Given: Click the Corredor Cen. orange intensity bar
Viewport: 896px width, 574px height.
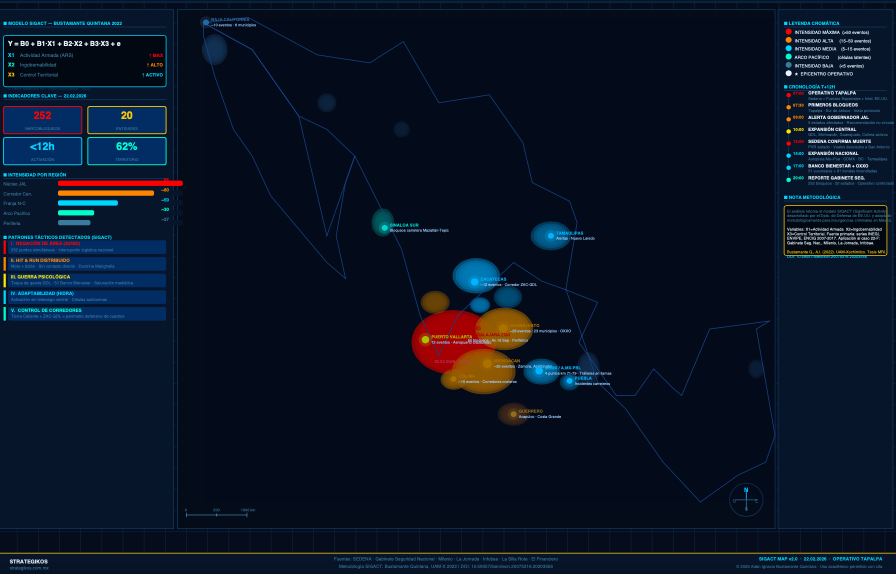Looking at the screenshot, I should (105, 193).
